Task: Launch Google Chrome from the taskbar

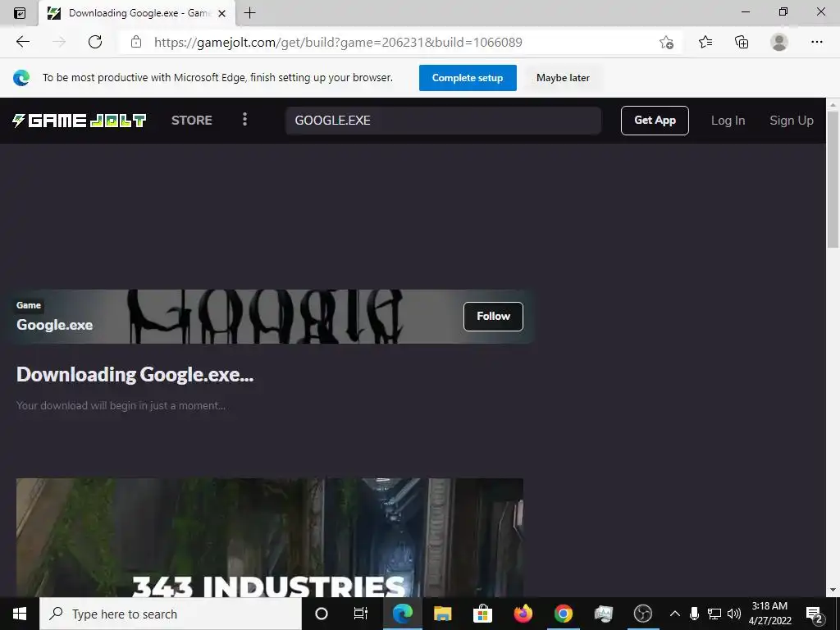Action: [563, 614]
